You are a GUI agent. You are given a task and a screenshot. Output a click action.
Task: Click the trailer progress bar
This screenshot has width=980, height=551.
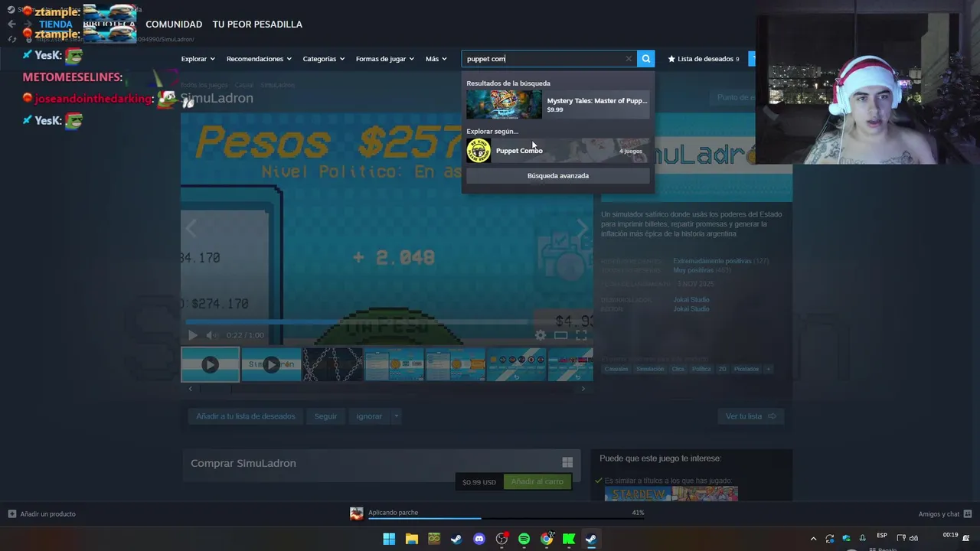pos(387,322)
